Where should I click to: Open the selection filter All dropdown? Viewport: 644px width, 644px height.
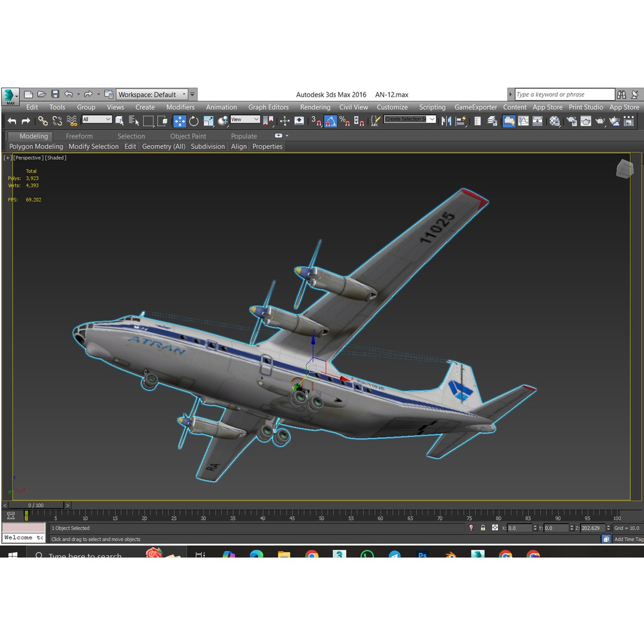[x=97, y=119]
